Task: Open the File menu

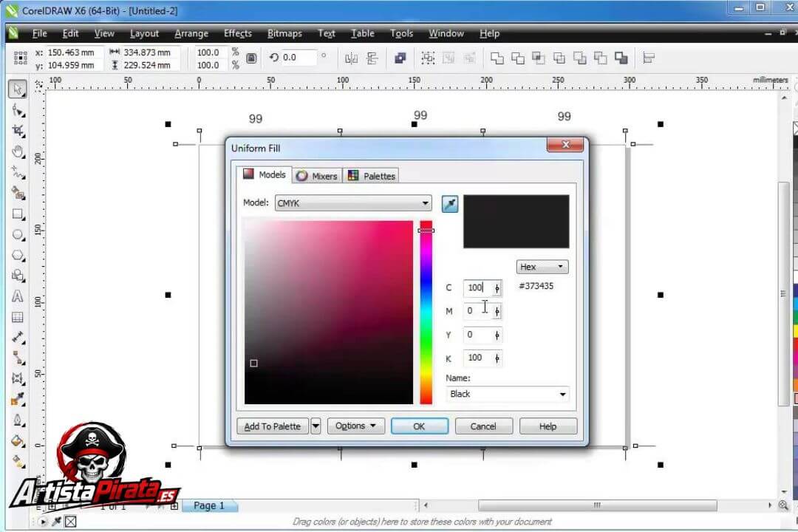Action: point(39,33)
